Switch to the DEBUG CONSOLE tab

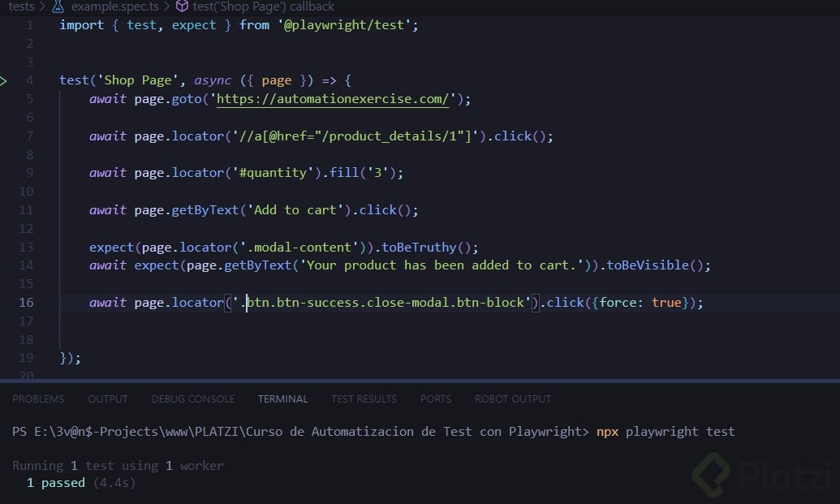(x=193, y=399)
